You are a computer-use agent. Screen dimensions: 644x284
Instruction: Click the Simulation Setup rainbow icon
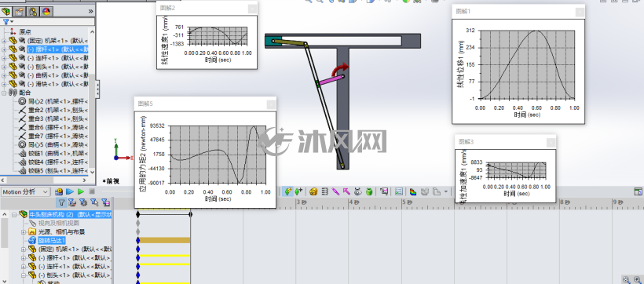[413, 191]
